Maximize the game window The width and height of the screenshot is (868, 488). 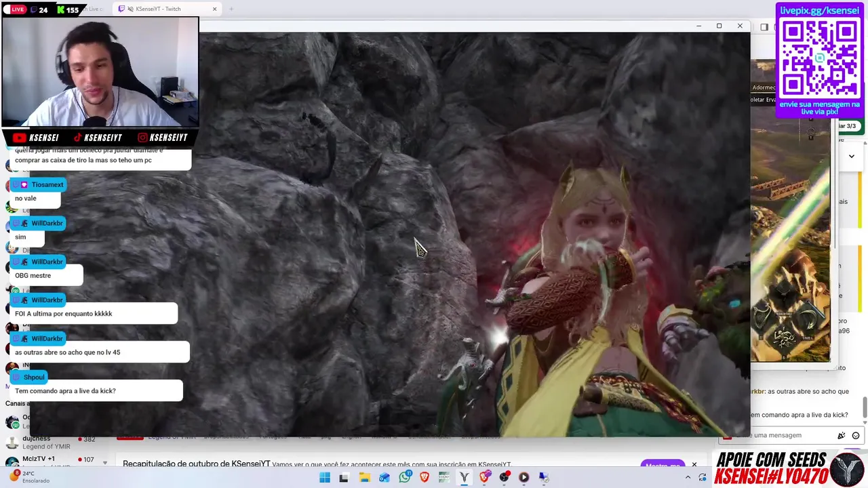pyautogui.click(x=719, y=26)
